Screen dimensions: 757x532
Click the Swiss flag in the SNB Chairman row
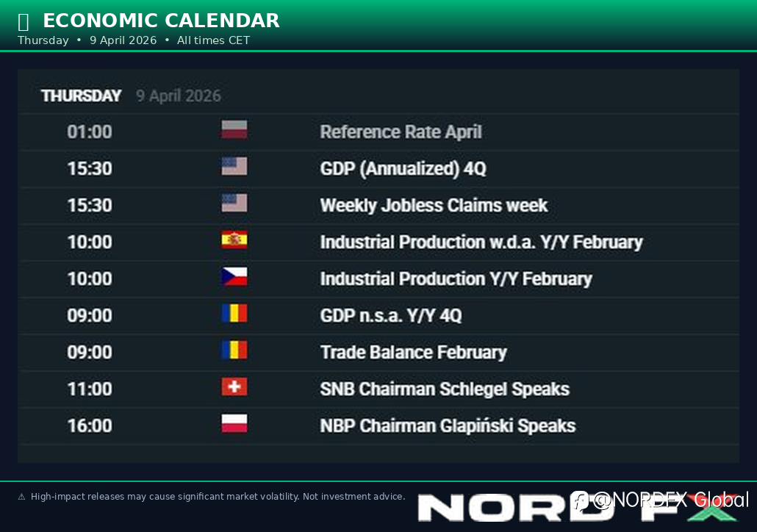click(234, 387)
